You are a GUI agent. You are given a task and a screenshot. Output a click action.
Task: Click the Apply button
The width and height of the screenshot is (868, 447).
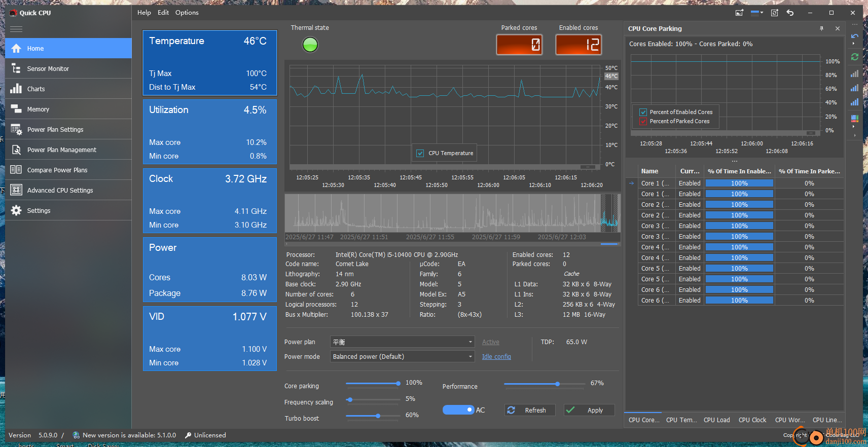tap(589, 410)
